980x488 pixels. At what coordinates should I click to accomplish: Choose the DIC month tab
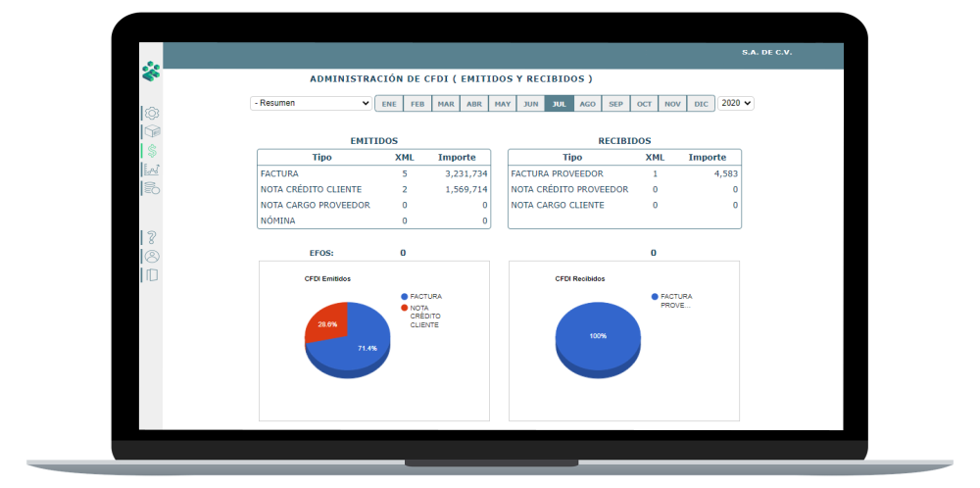701,103
